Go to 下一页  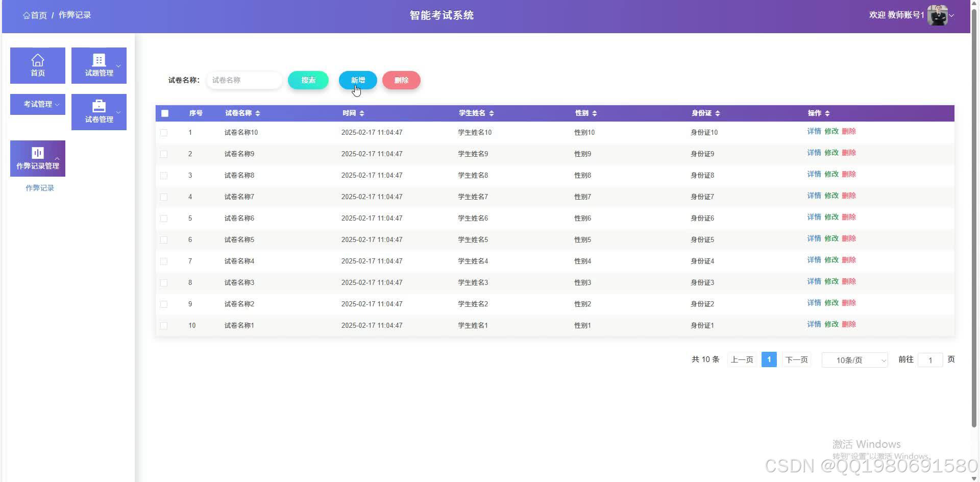point(797,359)
